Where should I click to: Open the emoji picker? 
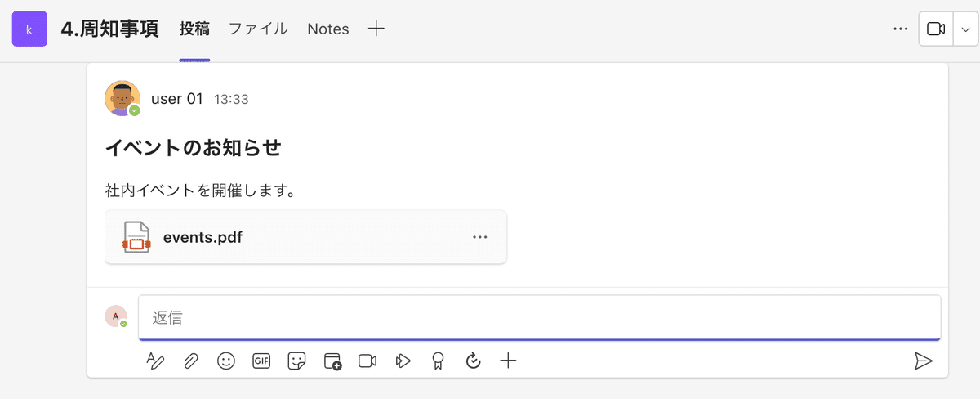tap(226, 361)
